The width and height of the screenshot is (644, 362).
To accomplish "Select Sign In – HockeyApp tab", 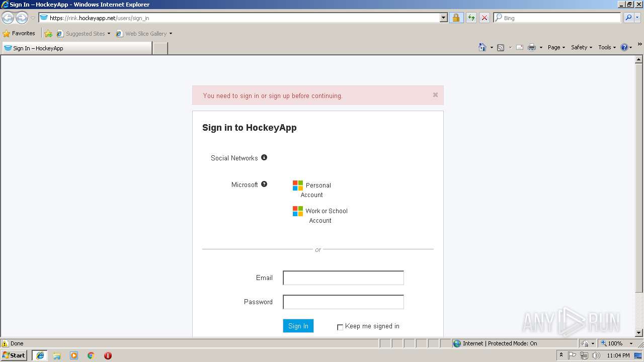I will pos(76,48).
